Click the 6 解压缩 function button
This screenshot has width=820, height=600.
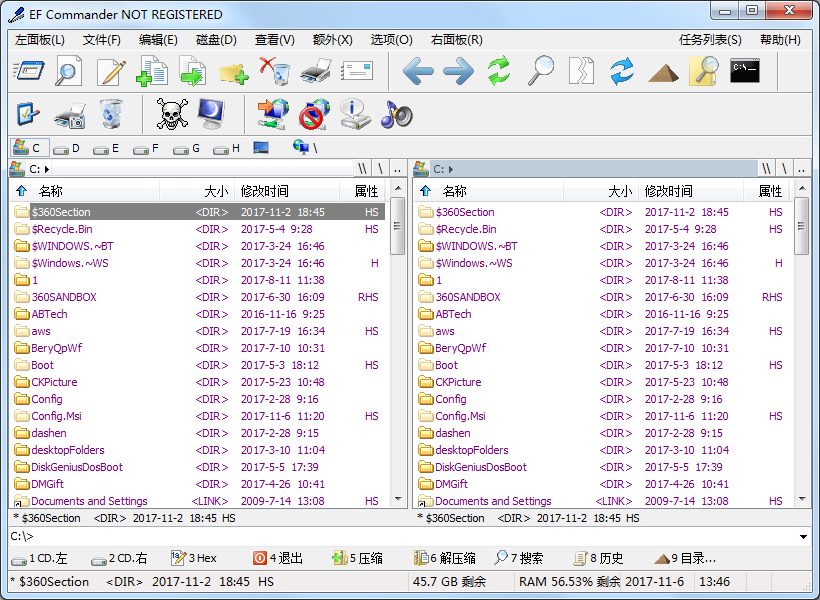coord(444,558)
